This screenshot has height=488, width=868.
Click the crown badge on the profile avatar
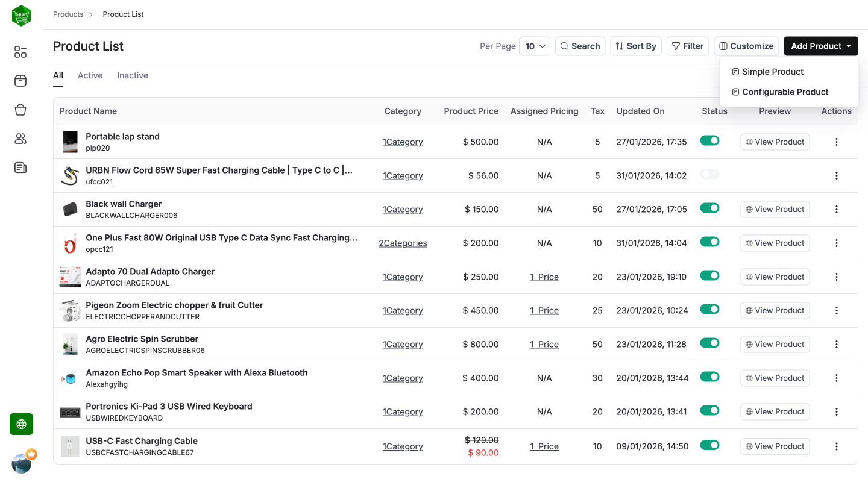(x=31, y=454)
